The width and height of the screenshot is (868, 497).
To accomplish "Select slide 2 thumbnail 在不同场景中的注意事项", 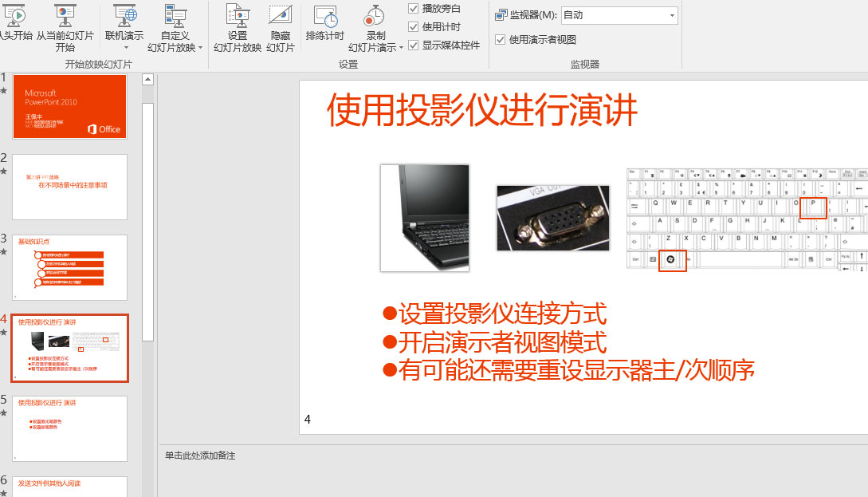I will (x=70, y=187).
